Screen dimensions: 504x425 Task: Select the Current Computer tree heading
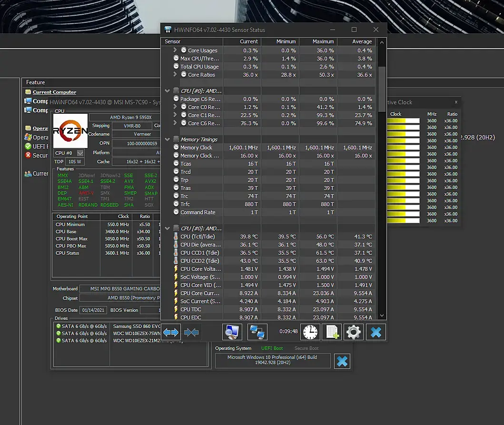54,92
